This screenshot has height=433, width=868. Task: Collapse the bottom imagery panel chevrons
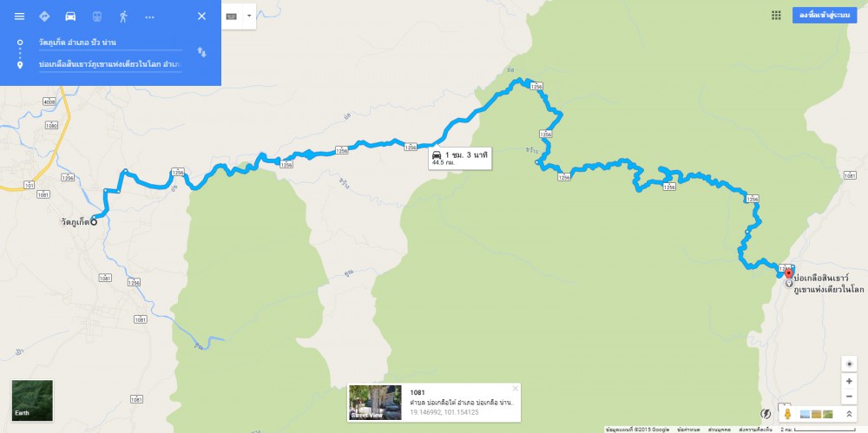(x=849, y=414)
